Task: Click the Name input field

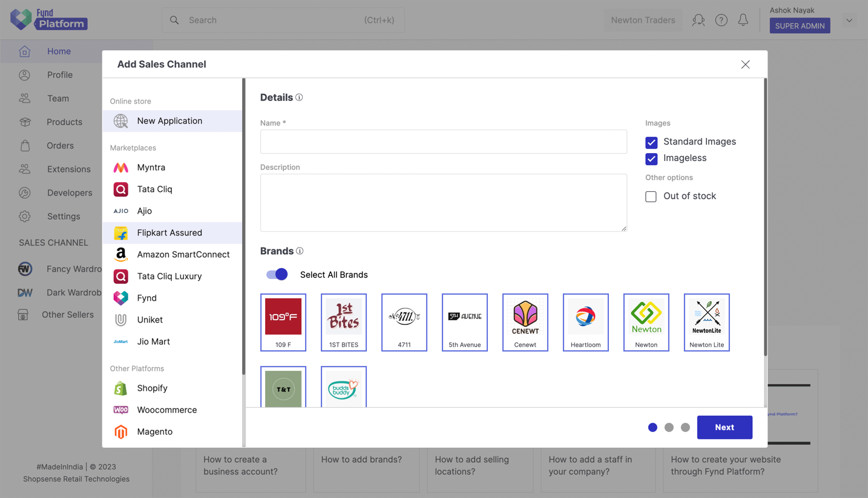Action: 444,142
